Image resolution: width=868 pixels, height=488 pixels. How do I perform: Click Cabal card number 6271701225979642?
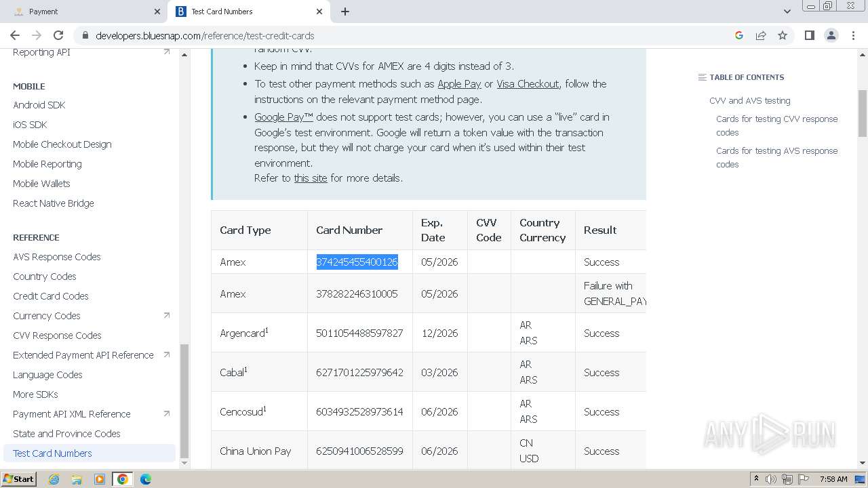pos(359,373)
